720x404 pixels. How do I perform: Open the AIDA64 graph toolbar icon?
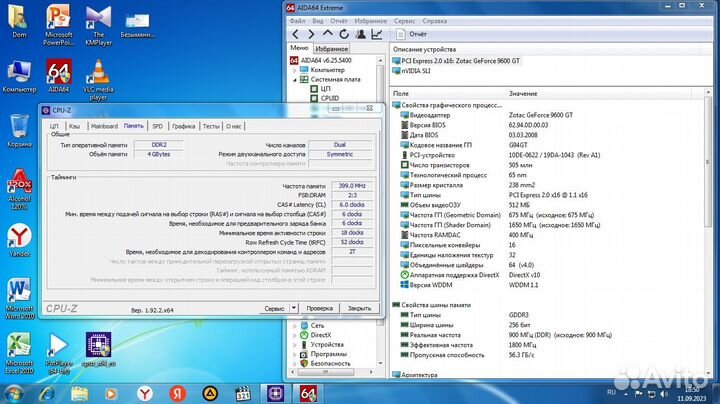pos(377,34)
